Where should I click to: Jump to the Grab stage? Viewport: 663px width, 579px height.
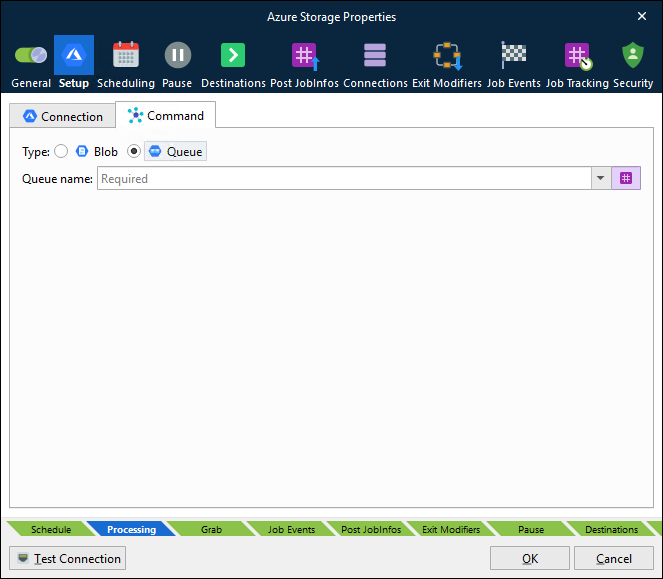point(211,529)
